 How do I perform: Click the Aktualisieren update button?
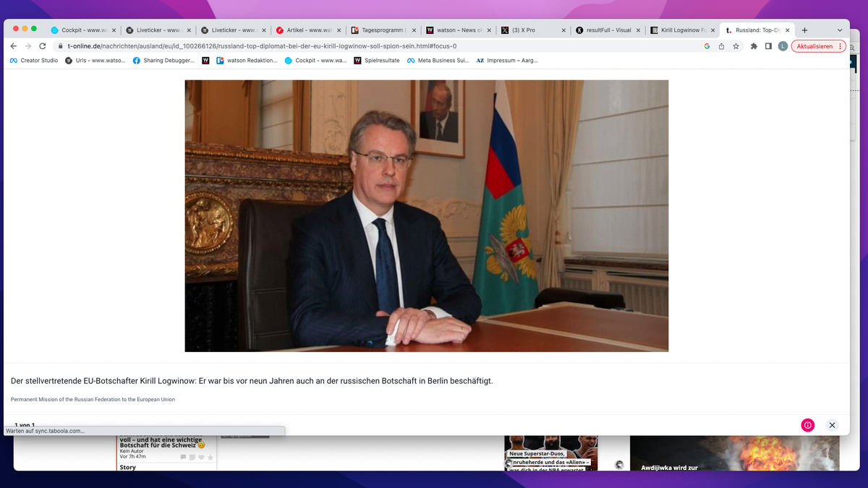pyautogui.click(x=814, y=46)
